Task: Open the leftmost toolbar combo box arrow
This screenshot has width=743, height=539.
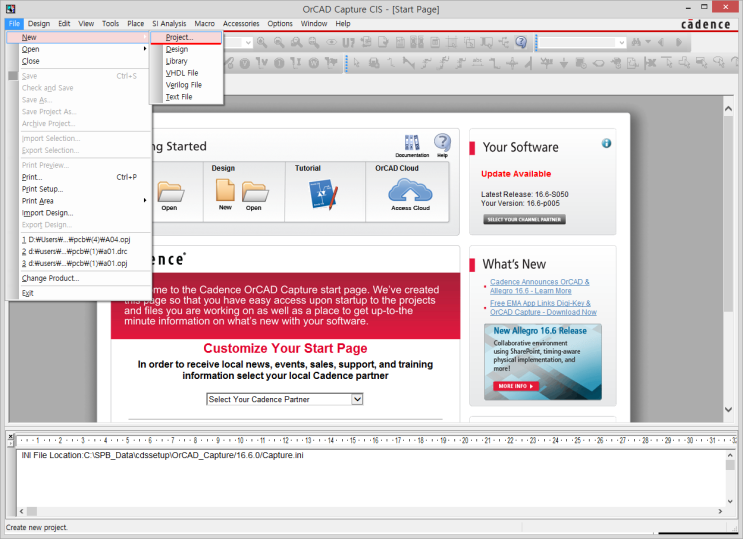Action: pyautogui.click(x=248, y=43)
